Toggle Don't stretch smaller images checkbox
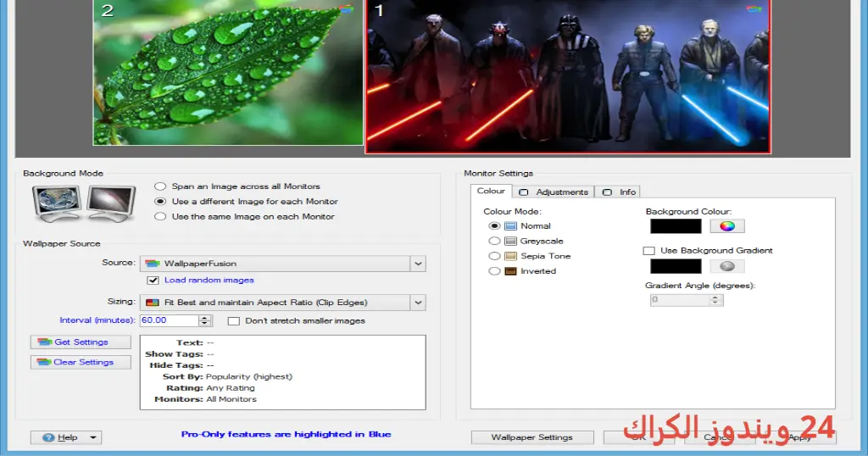 [x=234, y=321]
